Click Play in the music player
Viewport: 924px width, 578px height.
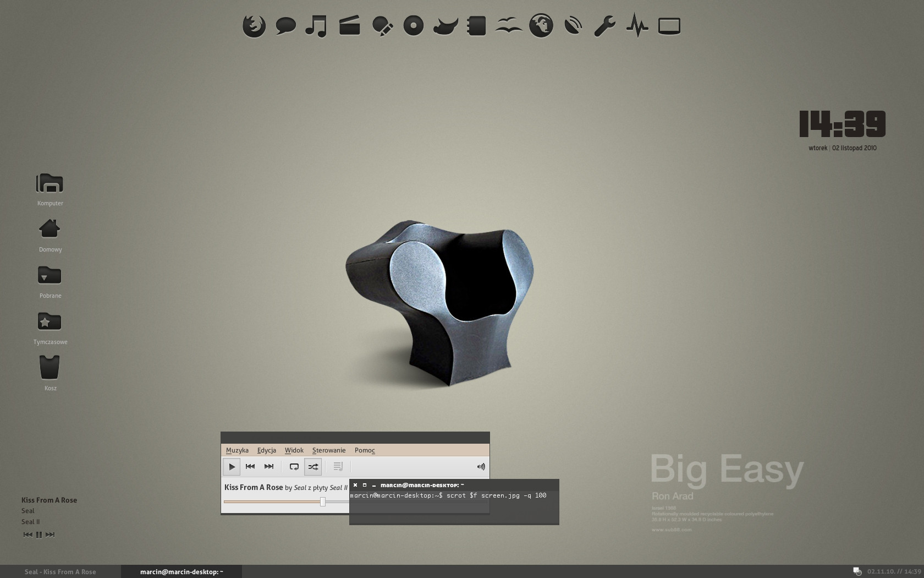point(232,467)
